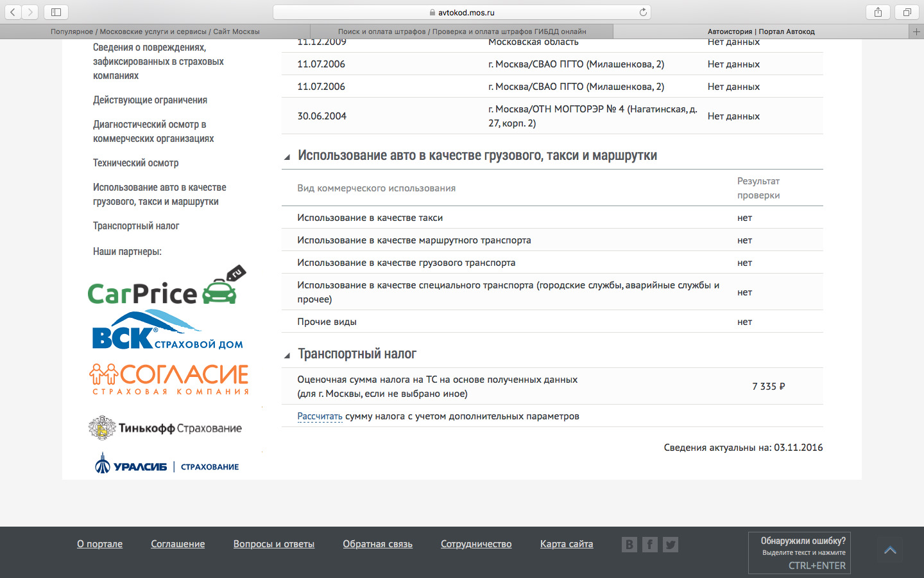
Task: Open the Twitter icon in footer
Action: (x=671, y=545)
